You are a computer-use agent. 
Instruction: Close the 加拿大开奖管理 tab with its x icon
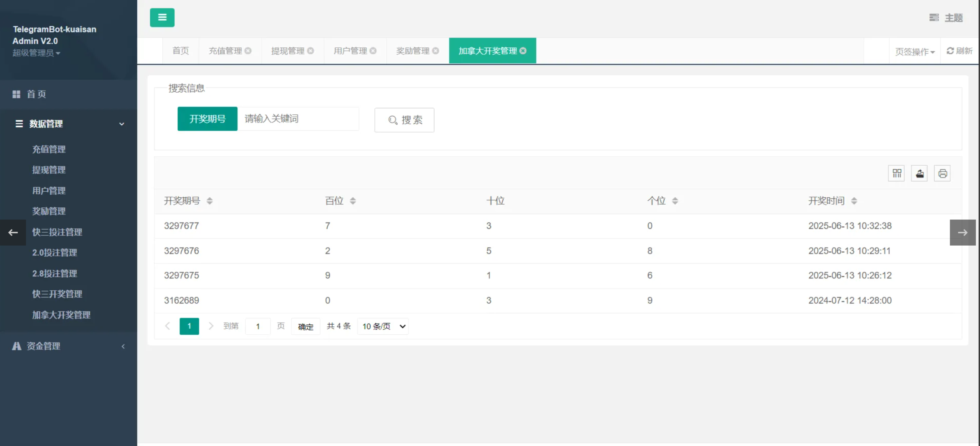point(523,51)
